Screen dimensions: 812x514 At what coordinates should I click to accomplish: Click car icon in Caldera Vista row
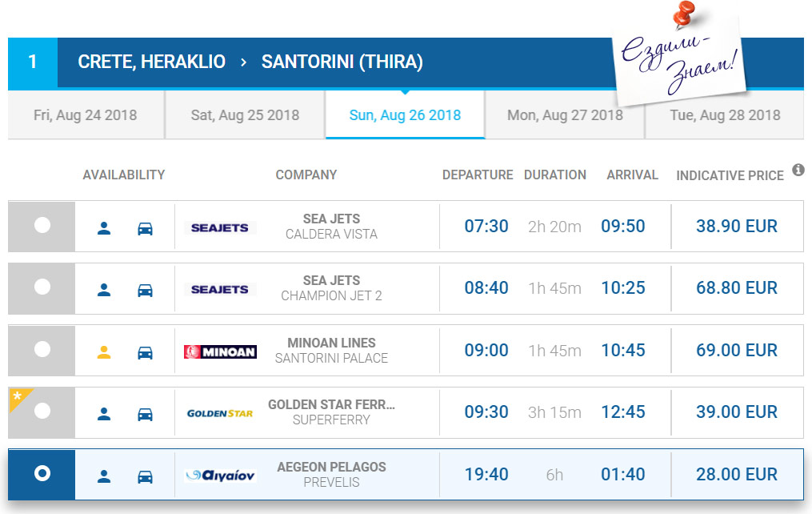pos(145,227)
